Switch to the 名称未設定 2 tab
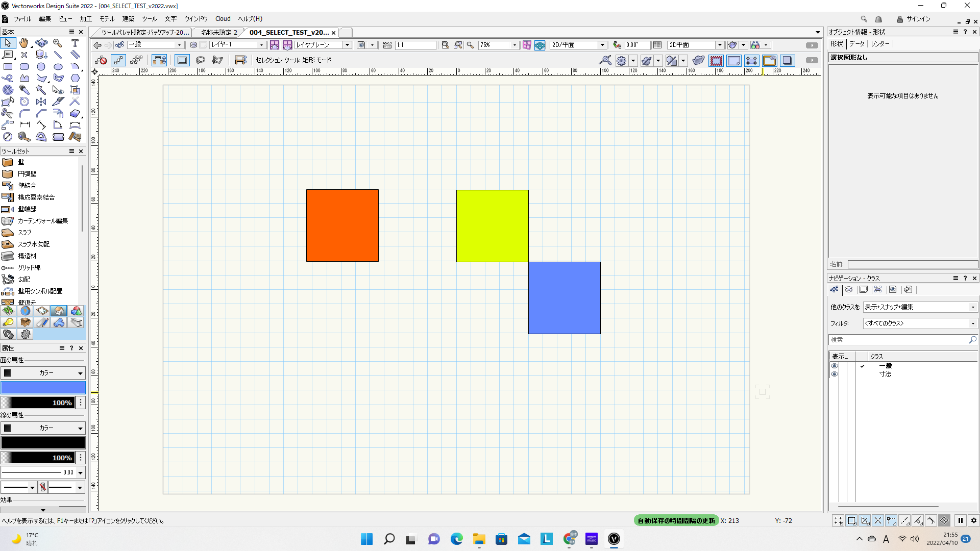This screenshot has width=980, height=551. click(218, 32)
